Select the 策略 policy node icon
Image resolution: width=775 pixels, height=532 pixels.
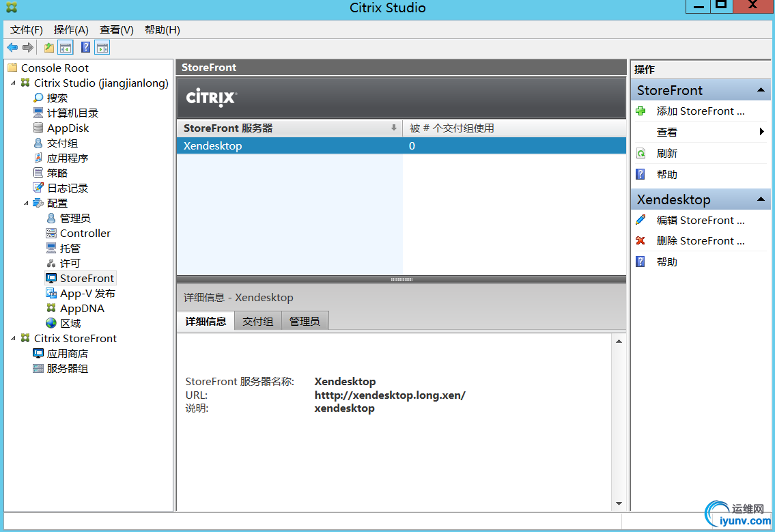click(x=38, y=173)
